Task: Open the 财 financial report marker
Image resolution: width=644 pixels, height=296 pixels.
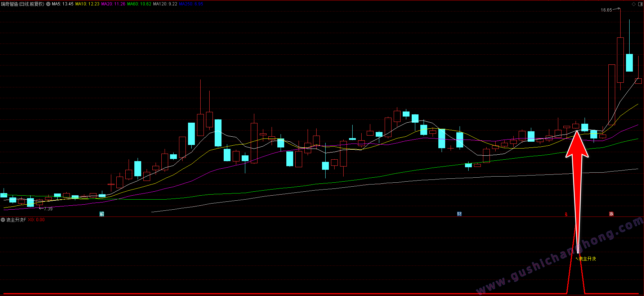Action: coord(459,214)
